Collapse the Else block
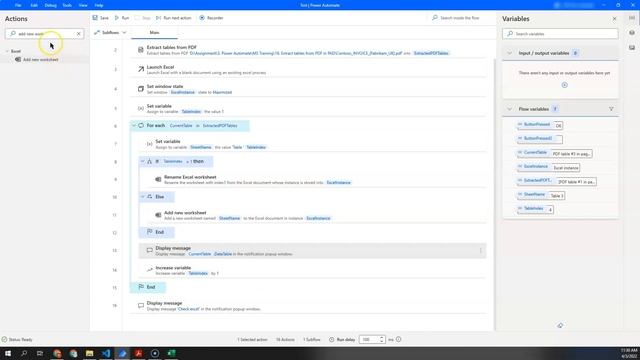Viewport: 640px width, 360px height. (x=142, y=197)
